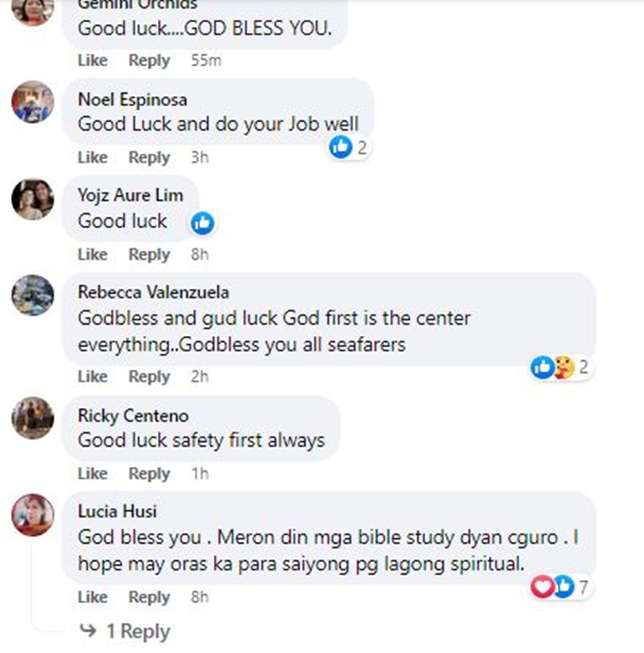Viewport: 644px width, 653px height.
Task: Like Rebecca Valenzuela's comment
Action: [x=92, y=376]
